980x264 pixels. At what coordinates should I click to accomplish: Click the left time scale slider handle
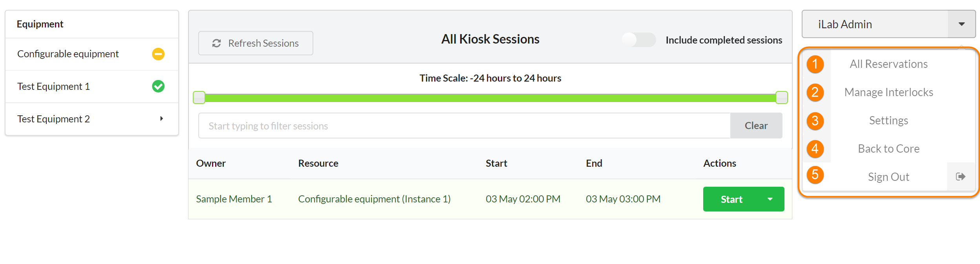(199, 97)
